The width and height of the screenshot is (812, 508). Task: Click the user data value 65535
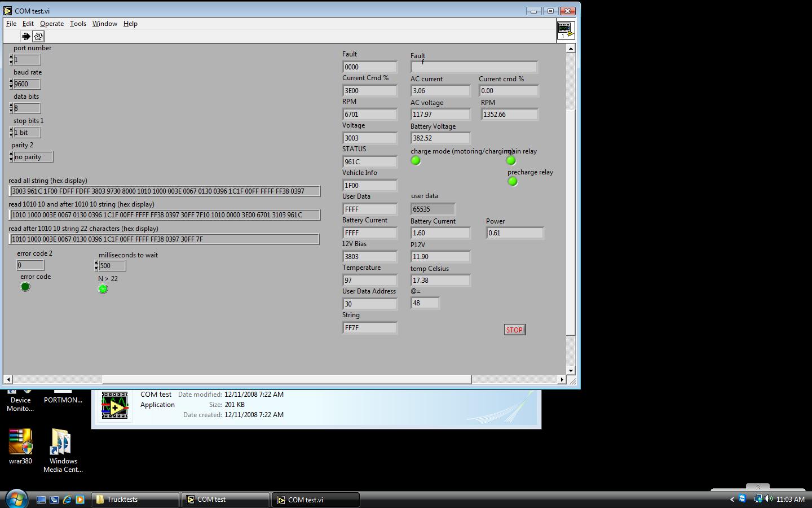[433, 209]
